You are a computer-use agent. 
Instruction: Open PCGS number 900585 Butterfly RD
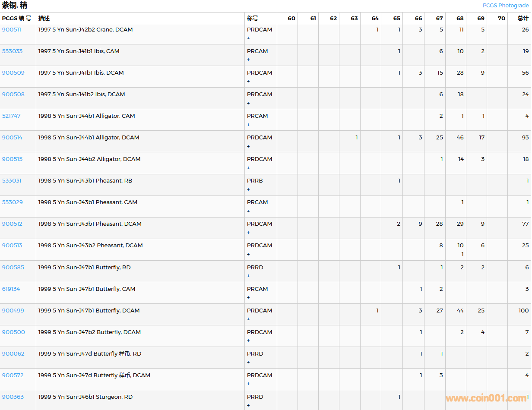[x=13, y=268]
